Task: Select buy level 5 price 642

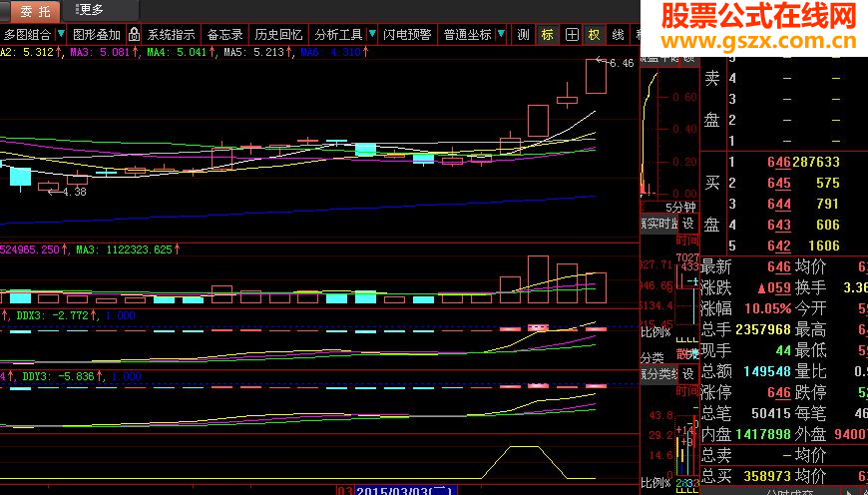Action: [x=779, y=246]
